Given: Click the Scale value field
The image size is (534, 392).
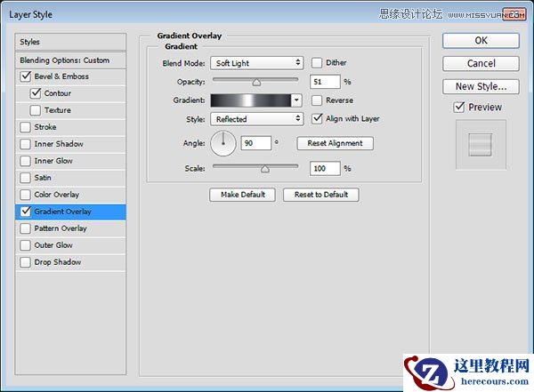Looking at the screenshot, I should [325, 168].
